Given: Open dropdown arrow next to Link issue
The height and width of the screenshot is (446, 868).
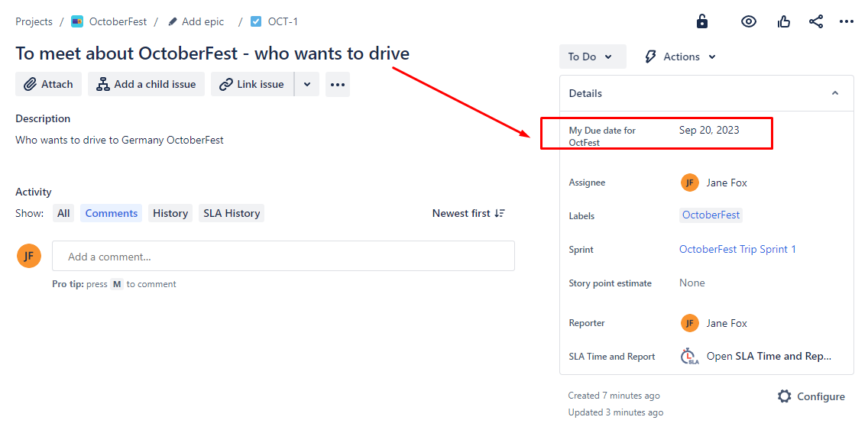Looking at the screenshot, I should tap(307, 84).
